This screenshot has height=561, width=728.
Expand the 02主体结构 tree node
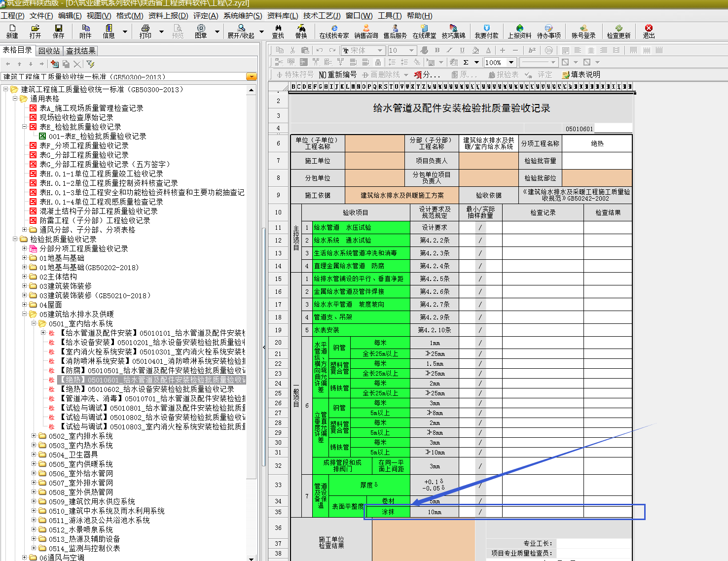coord(25,277)
